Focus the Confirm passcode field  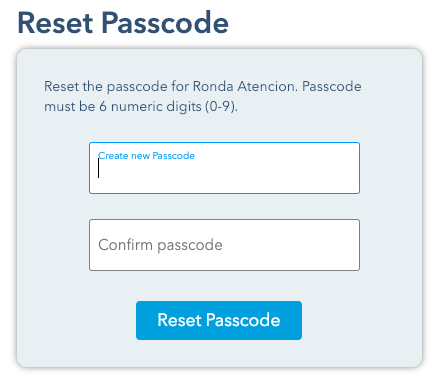point(224,245)
